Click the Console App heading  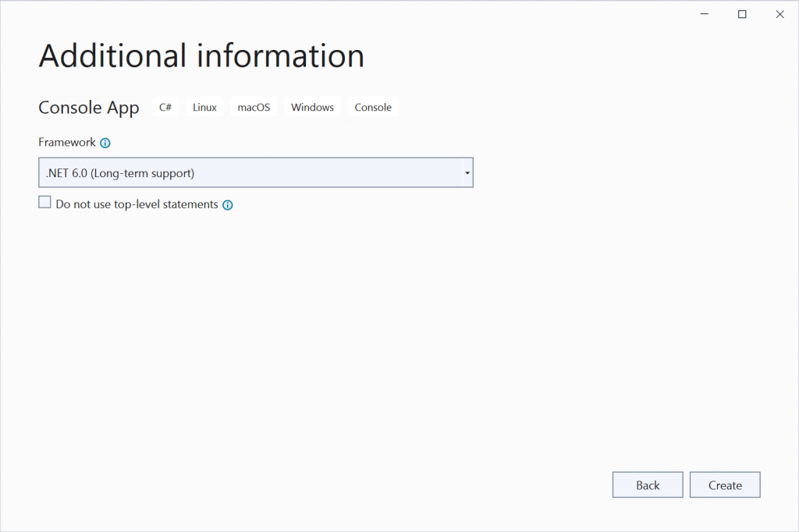point(89,108)
